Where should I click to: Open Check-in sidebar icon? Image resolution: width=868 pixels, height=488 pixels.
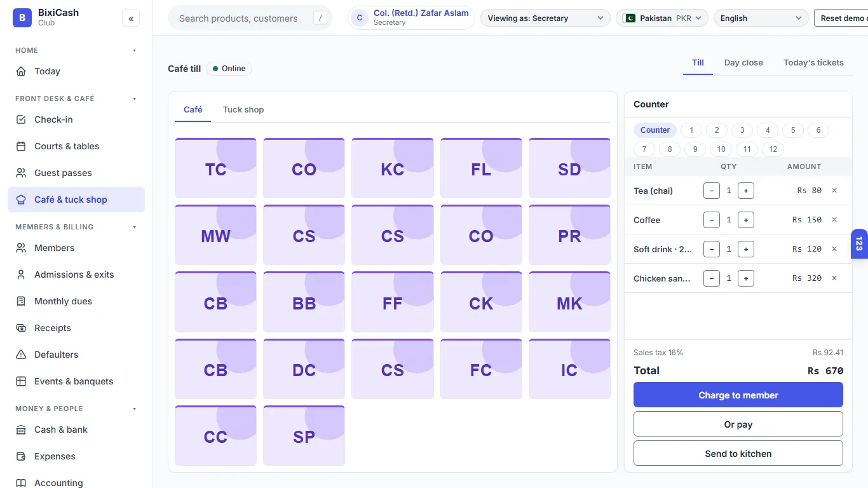pyautogui.click(x=21, y=119)
